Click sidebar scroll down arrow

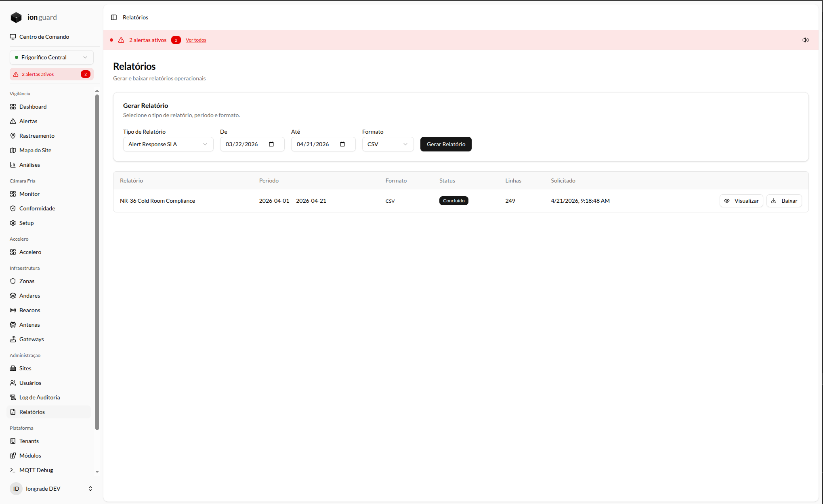97,472
